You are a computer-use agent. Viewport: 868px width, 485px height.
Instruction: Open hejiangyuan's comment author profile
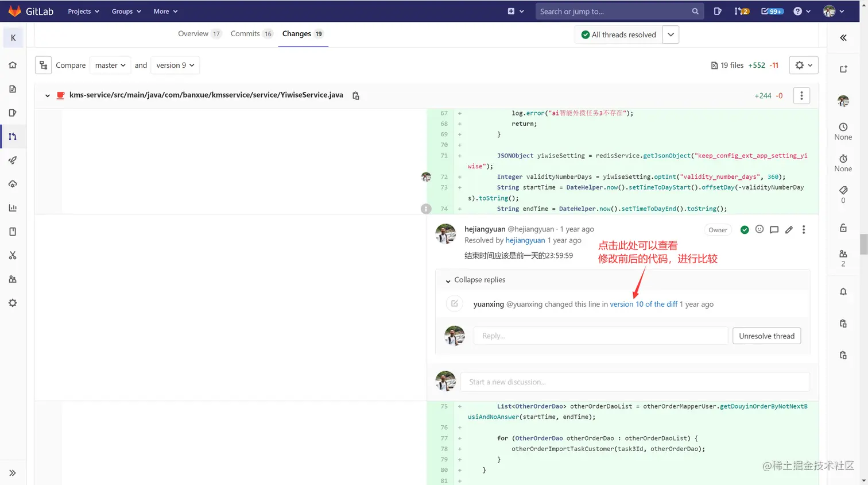point(485,229)
